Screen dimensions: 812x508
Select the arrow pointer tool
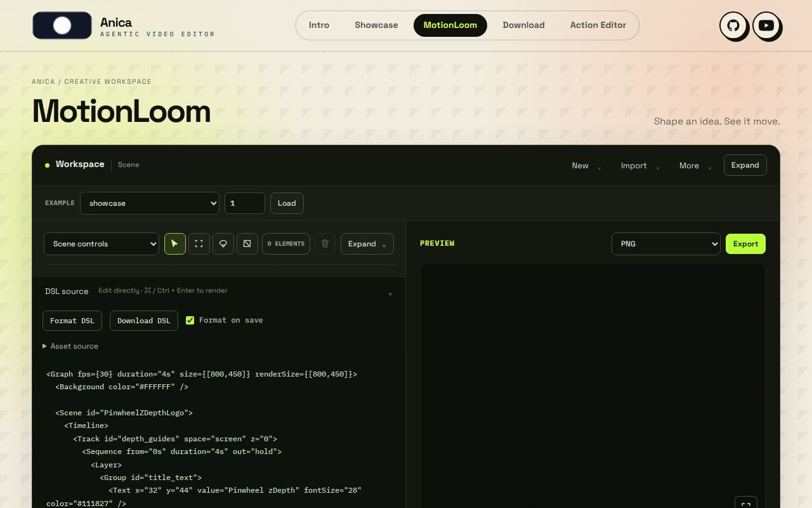tap(175, 244)
